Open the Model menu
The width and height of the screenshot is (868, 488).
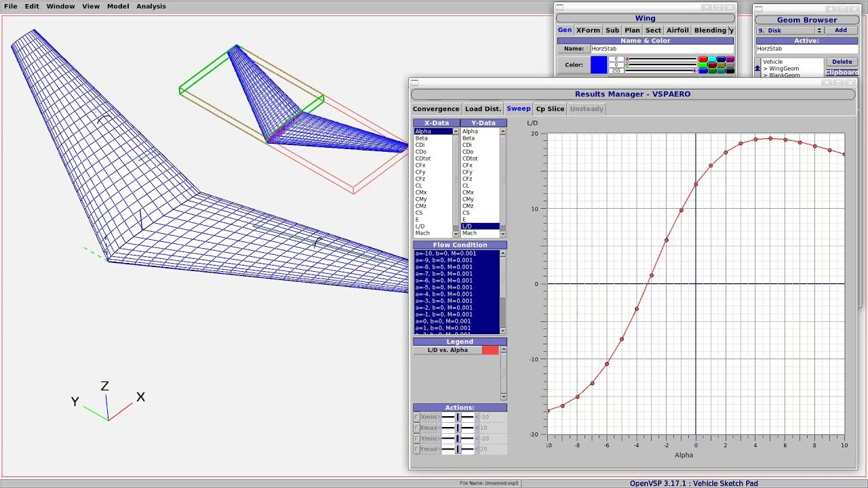(118, 6)
